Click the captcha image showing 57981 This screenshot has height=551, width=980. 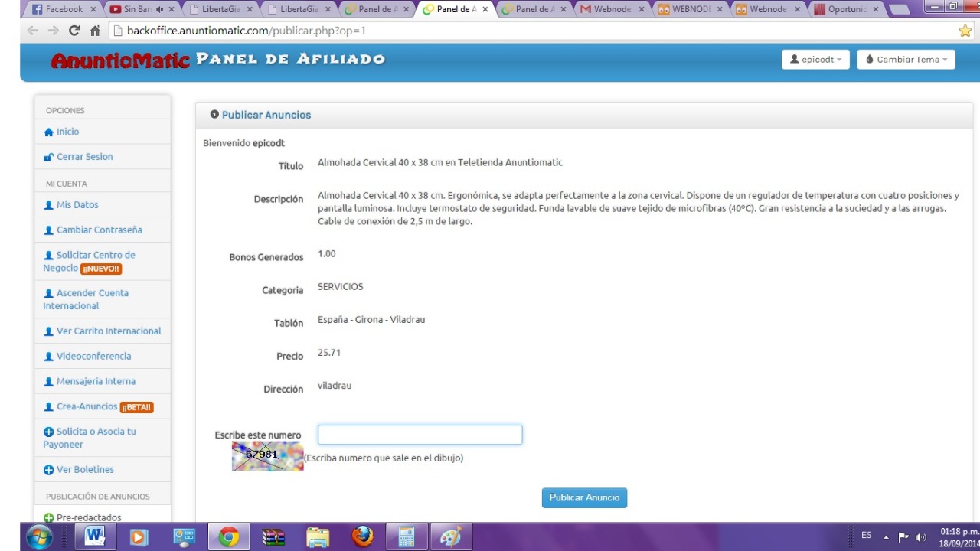click(x=268, y=455)
